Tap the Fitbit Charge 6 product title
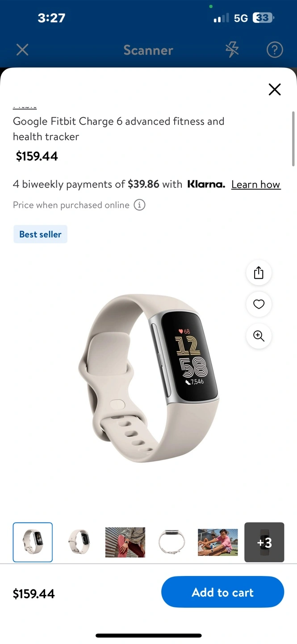The image size is (297, 644). tap(119, 129)
